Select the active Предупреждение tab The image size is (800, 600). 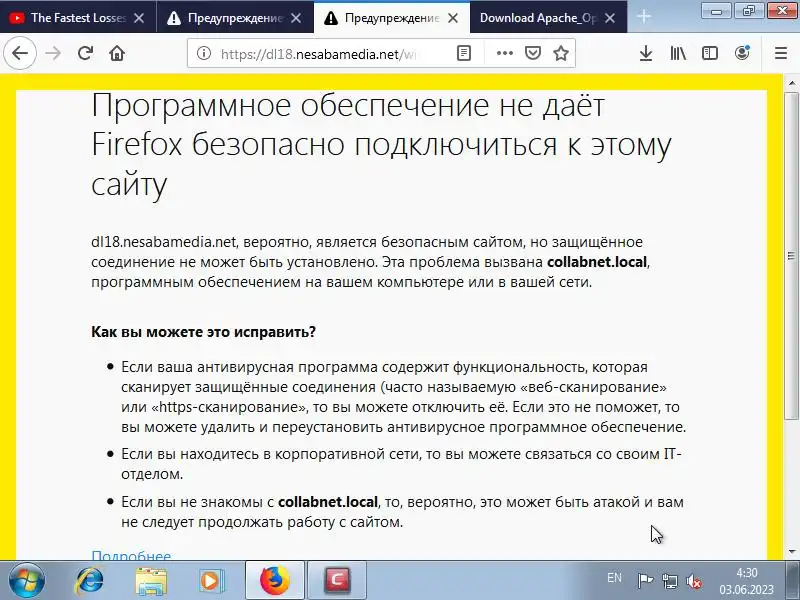click(x=392, y=18)
